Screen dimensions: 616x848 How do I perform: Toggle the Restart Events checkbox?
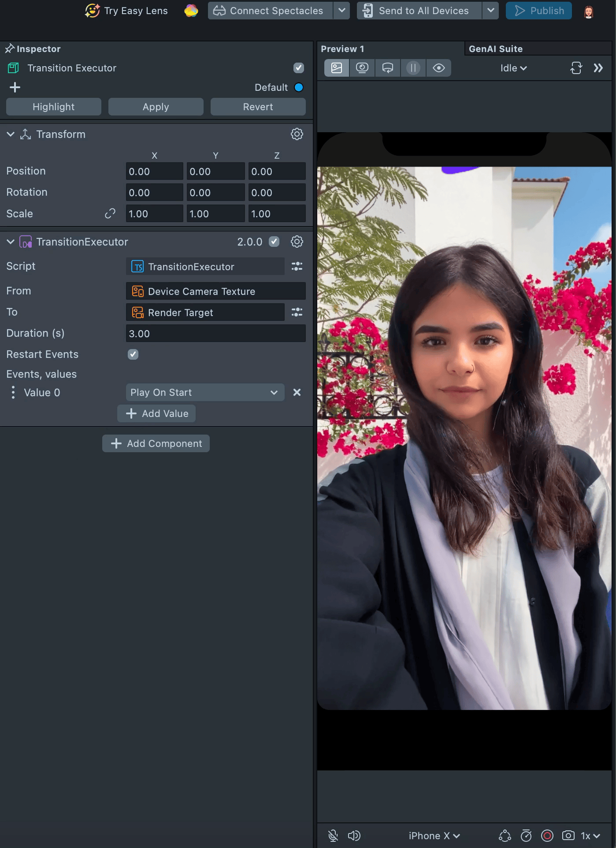(x=133, y=354)
